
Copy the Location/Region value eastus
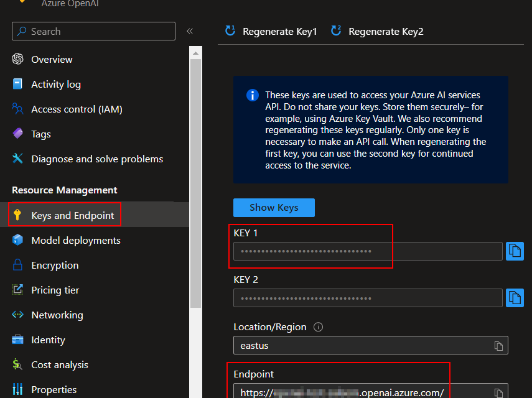click(498, 345)
